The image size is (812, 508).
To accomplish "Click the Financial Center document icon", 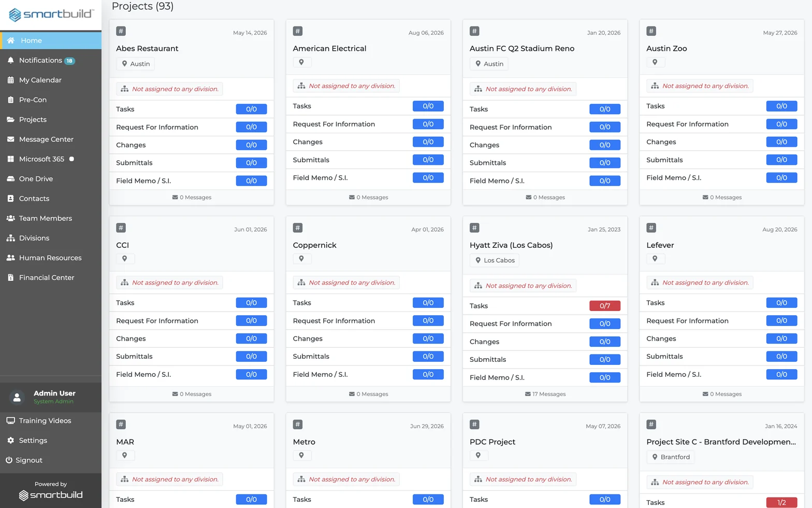I will coord(10,277).
